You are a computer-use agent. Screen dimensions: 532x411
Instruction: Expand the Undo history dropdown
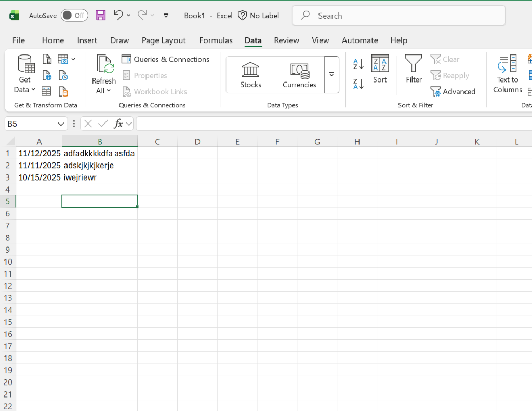click(129, 15)
